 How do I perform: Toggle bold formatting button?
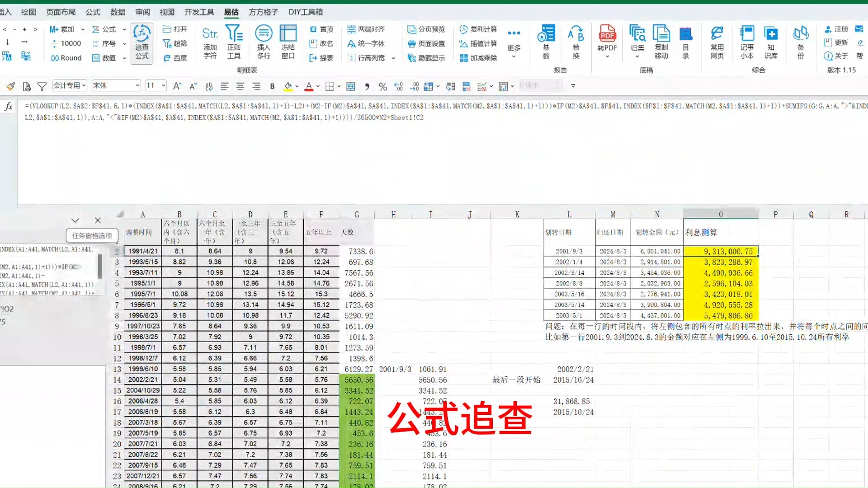pos(272,86)
